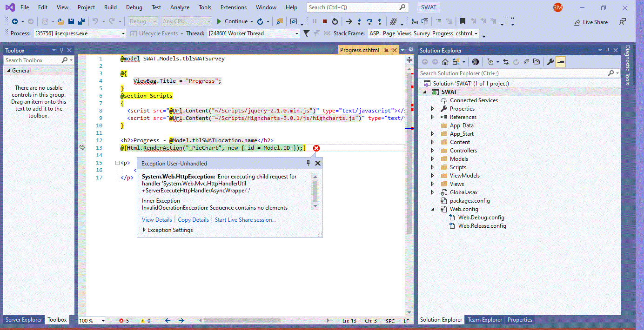Switch to the Server Explorer tab
Screen dimensions: 644x330
(x=24, y=320)
